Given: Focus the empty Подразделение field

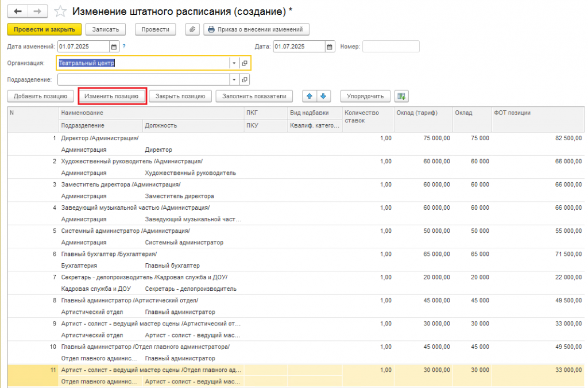Looking at the screenshot, I should tap(143, 79).
